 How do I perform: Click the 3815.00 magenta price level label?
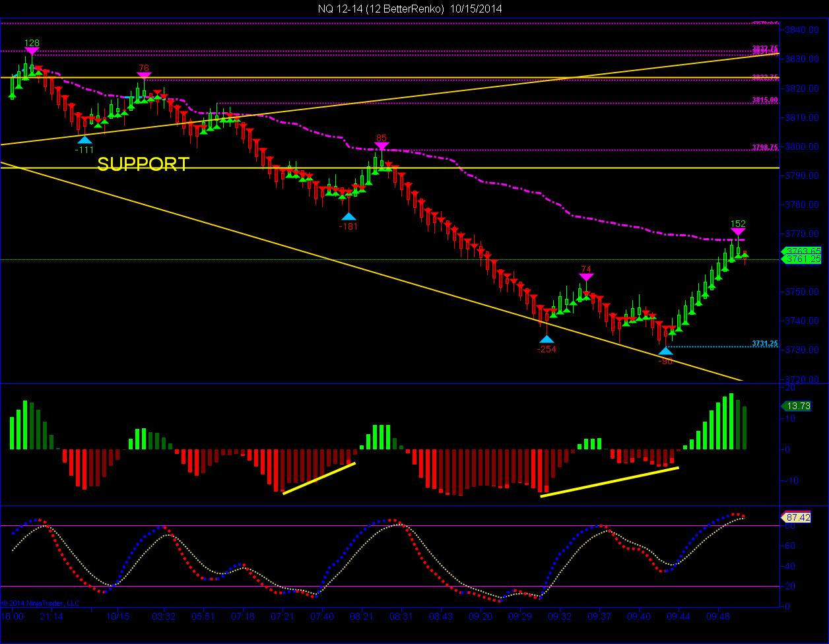(765, 100)
